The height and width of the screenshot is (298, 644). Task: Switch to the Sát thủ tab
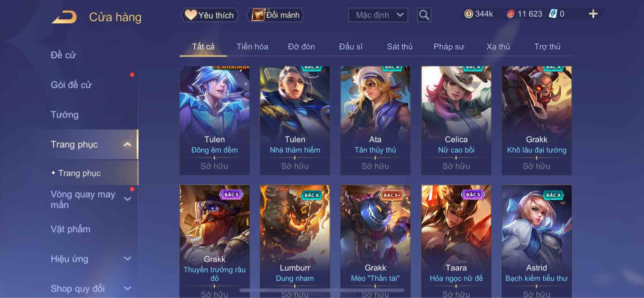pyautogui.click(x=400, y=47)
